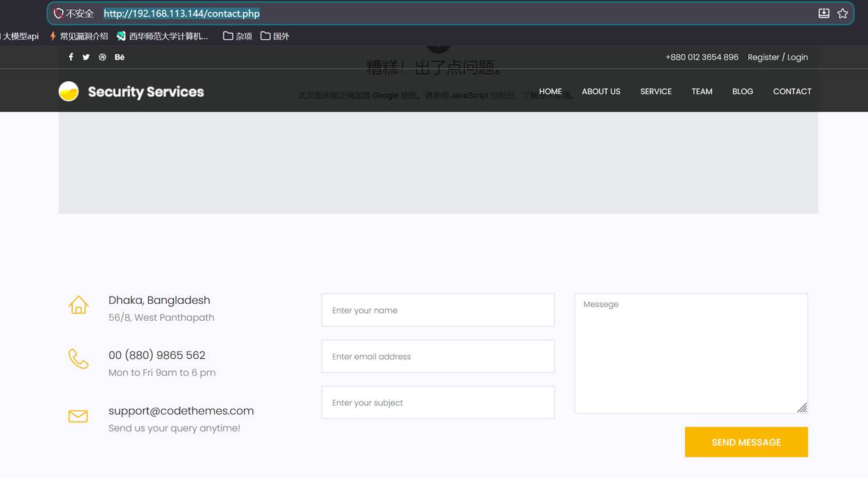Focus the Enter email address field
This screenshot has height=478, width=868.
[438, 356]
